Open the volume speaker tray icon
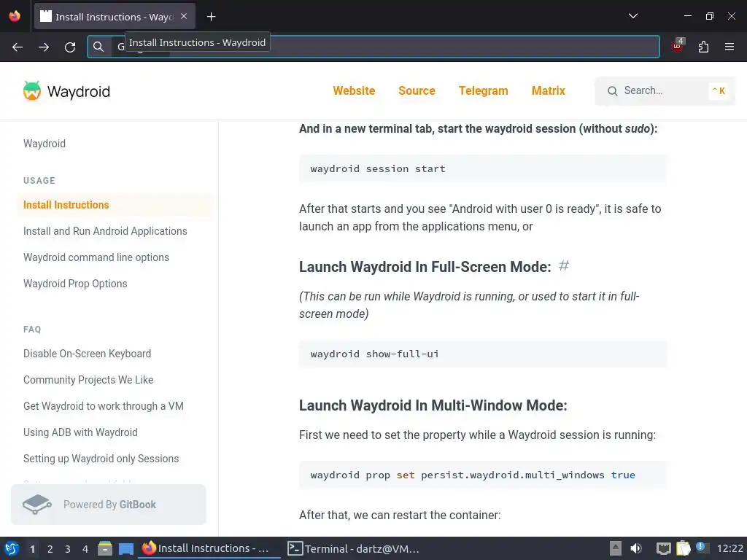747x560 pixels. (x=636, y=548)
